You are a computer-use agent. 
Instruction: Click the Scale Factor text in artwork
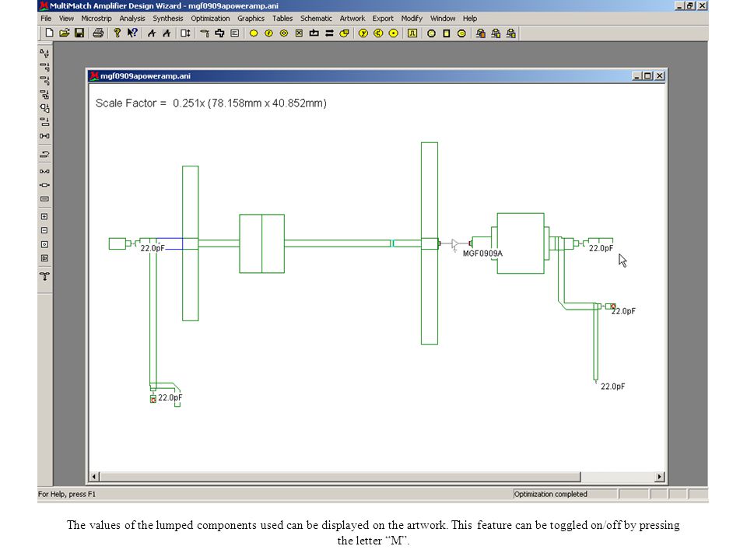click(x=211, y=103)
